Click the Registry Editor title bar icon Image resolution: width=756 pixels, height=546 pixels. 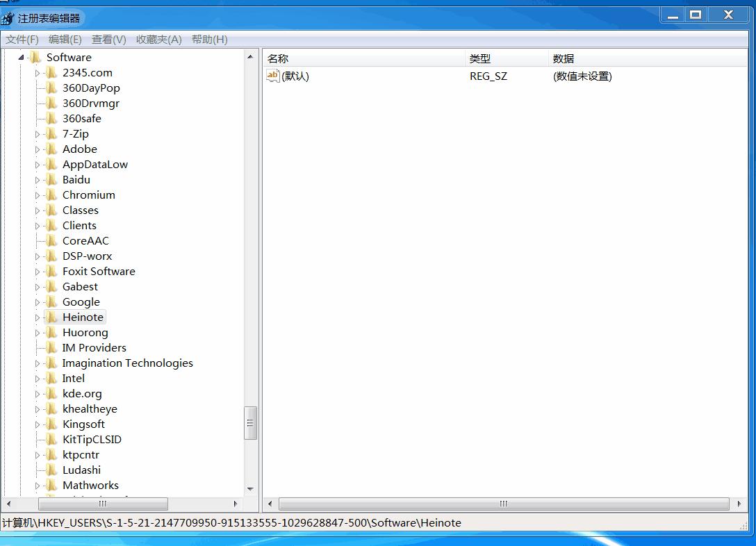coord(7,18)
